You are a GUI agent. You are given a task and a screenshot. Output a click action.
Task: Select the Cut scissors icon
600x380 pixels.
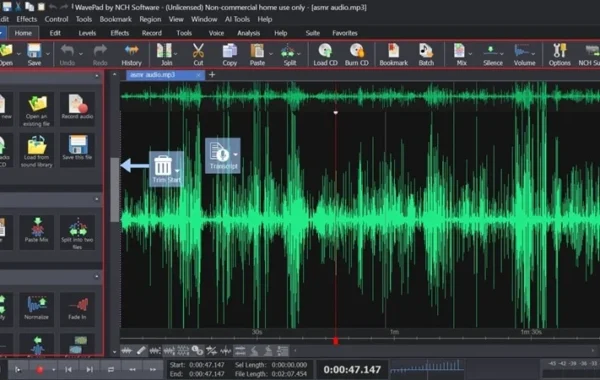[x=198, y=54]
